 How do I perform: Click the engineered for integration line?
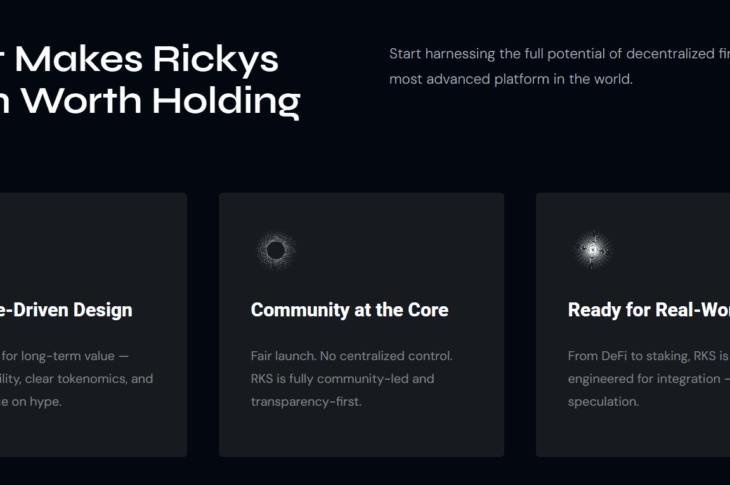tap(649, 379)
